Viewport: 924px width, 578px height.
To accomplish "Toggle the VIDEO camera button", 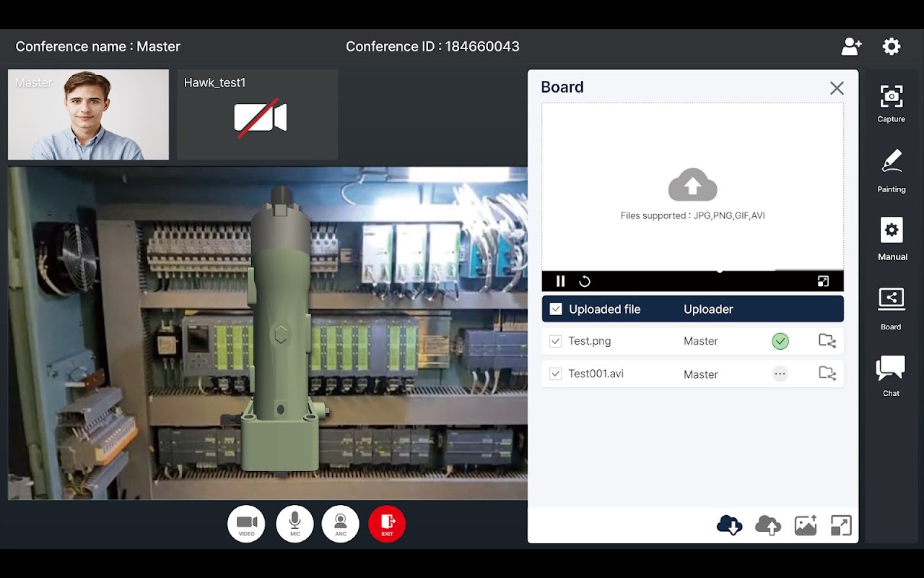I will pos(246,524).
